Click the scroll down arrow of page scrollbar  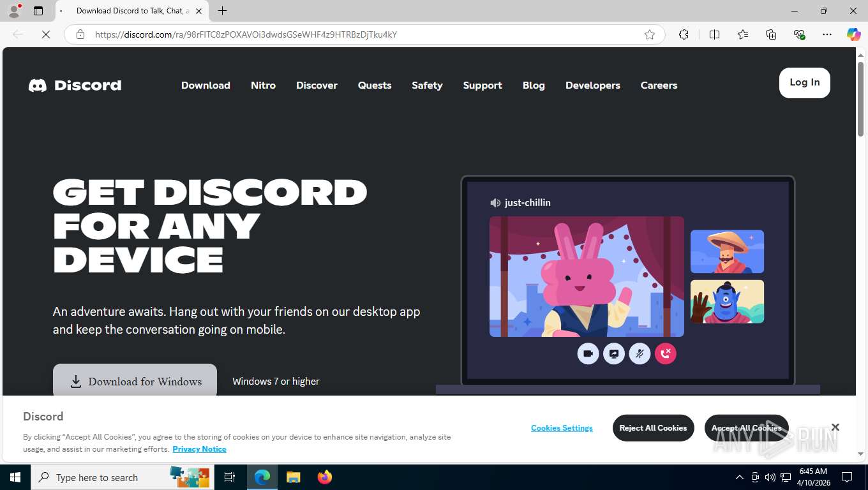point(860,454)
